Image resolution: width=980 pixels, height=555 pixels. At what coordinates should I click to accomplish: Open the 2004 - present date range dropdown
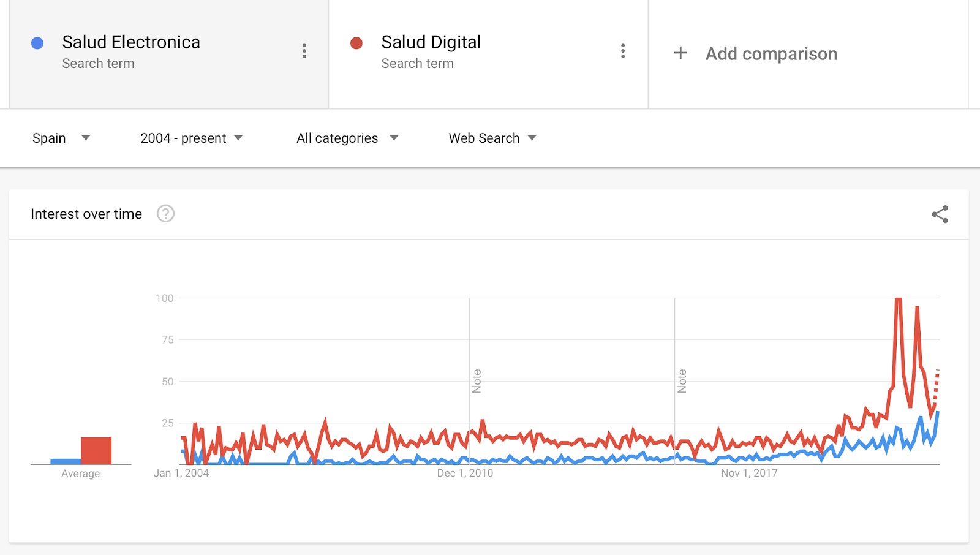click(x=192, y=138)
